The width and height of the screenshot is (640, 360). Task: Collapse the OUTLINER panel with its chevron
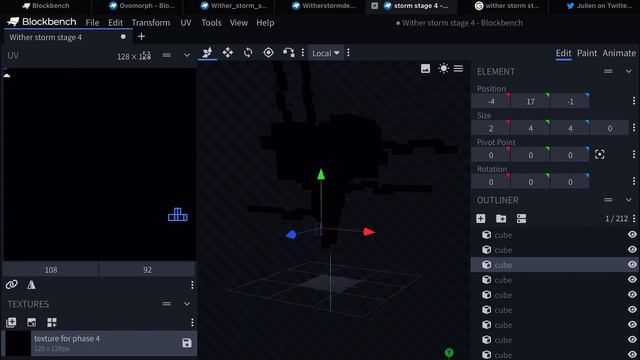pos(628,200)
